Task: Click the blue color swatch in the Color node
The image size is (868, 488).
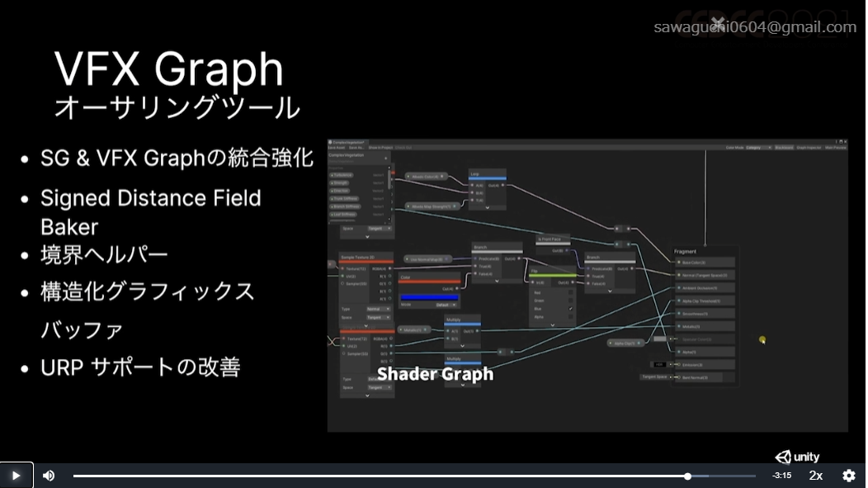Action: point(430,297)
